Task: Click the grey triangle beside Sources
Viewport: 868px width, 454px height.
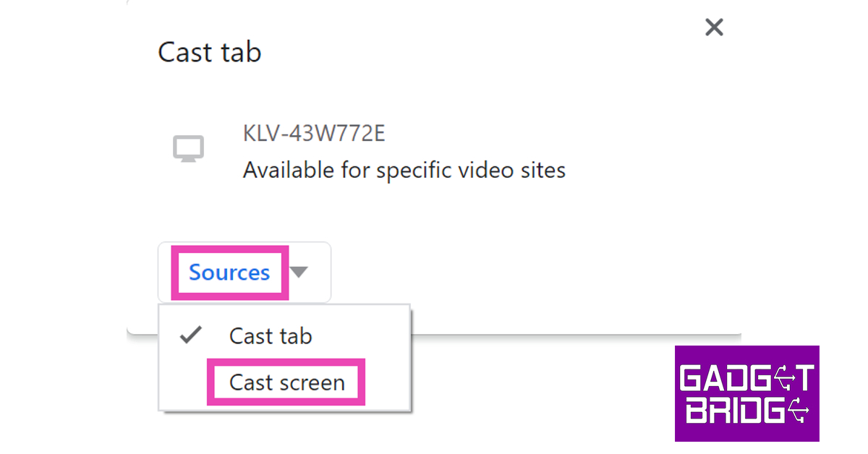Action: (x=299, y=273)
